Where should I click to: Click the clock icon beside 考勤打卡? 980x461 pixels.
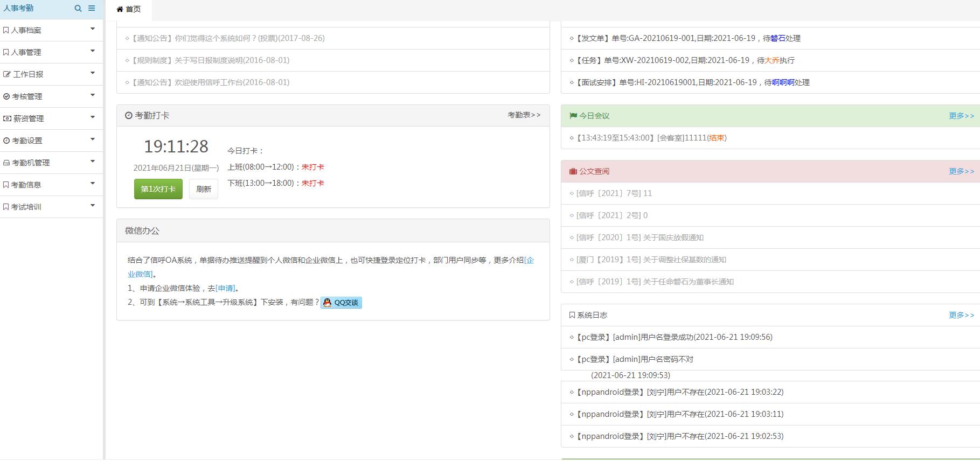[128, 116]
